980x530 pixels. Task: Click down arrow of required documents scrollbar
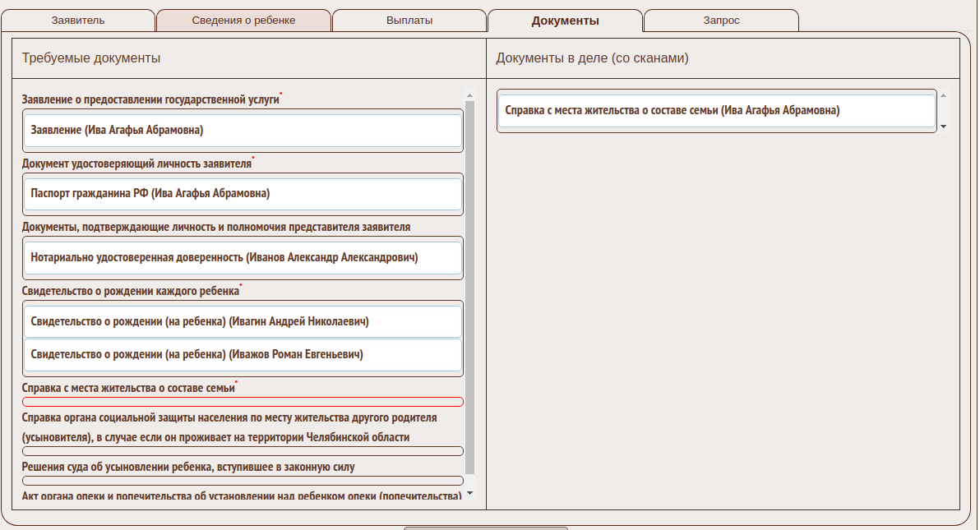(x=469, y=493)
